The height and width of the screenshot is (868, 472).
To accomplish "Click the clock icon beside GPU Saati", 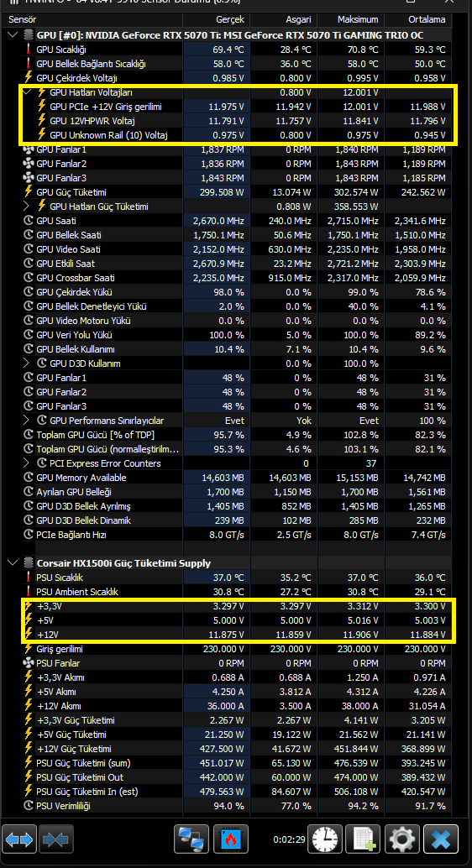I will click(29, 221).
